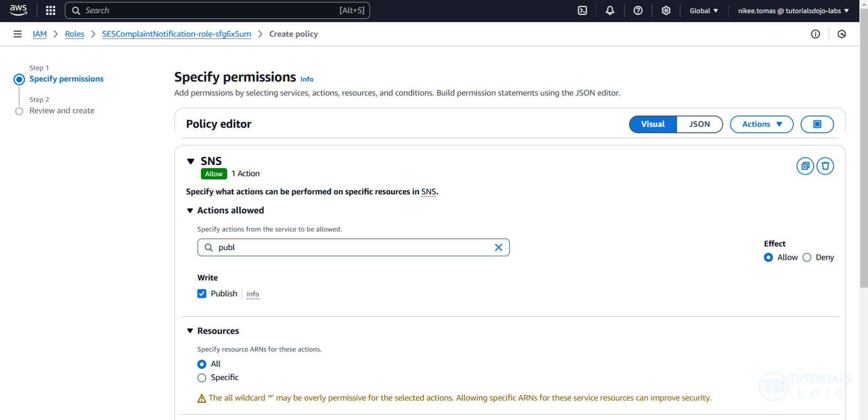Open settings gear in top bar
868x420 pixels.
[x=666, y=10]
